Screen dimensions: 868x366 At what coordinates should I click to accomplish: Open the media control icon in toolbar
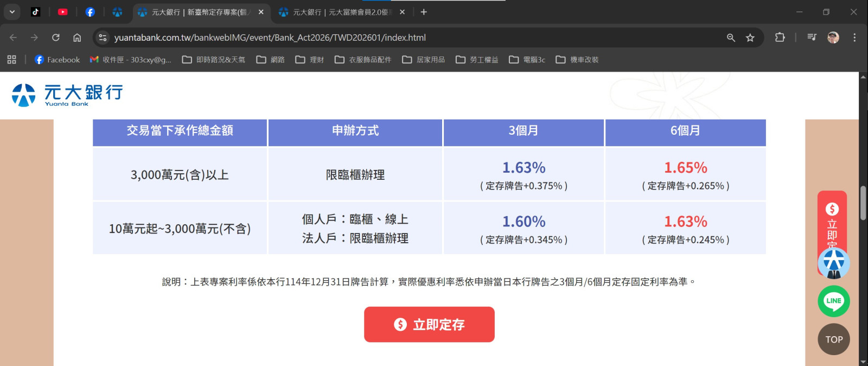812,37
